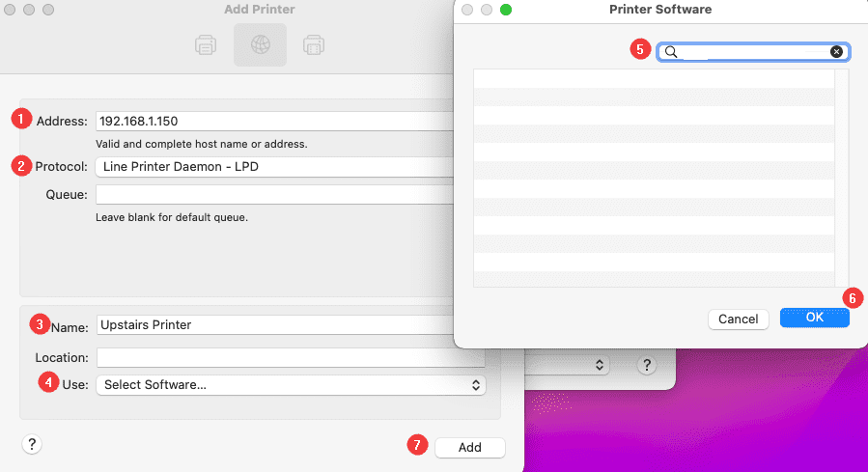The width and height of the screenshot is (868, 472).
Task: Focus the Location text field
Action: pyautogui.click(x=290, y=357)
